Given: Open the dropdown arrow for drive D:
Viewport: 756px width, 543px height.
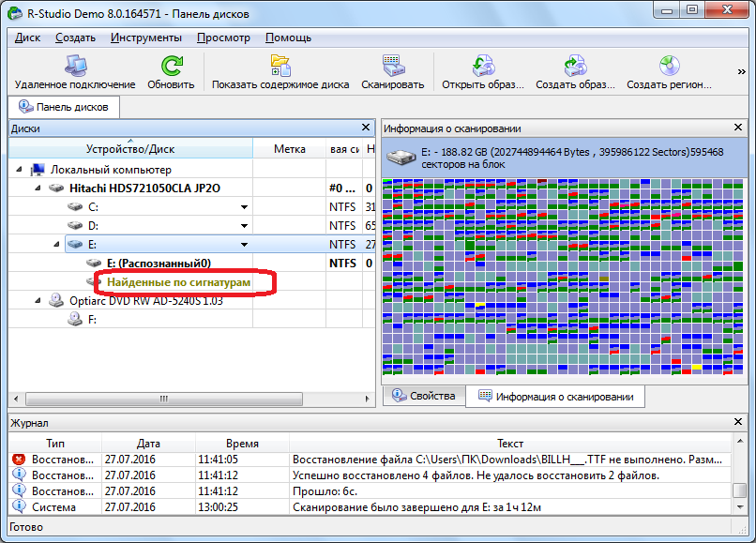Looking at the screenshot, I should [245, 226].
